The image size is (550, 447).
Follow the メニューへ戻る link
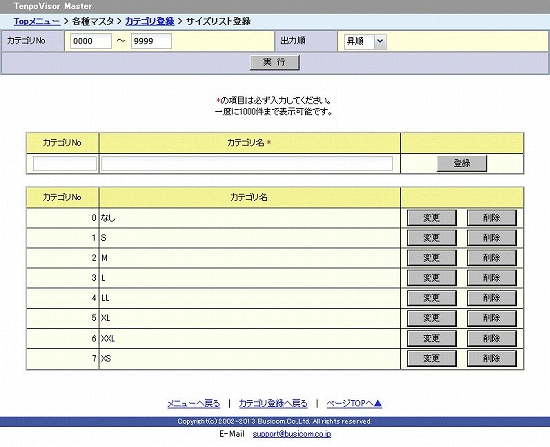[x=194, y=404]
